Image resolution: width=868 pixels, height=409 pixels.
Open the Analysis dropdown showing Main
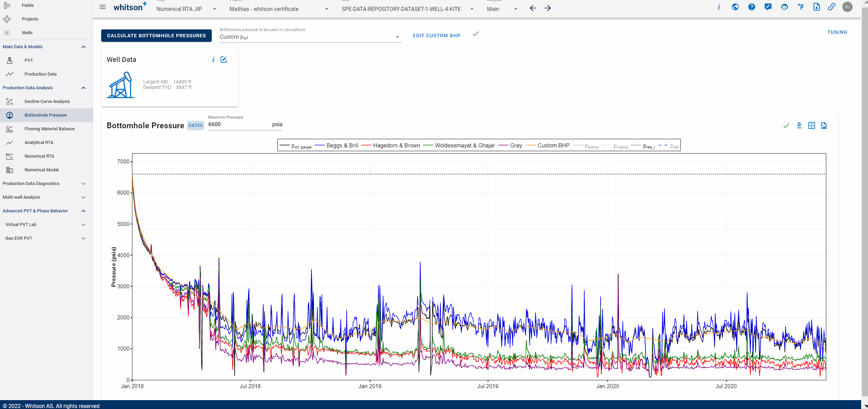pos(502,9)
